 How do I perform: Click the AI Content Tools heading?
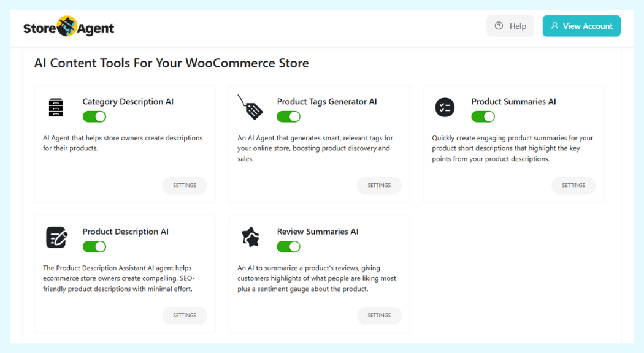pyautogui.click(x=171, y=63)
